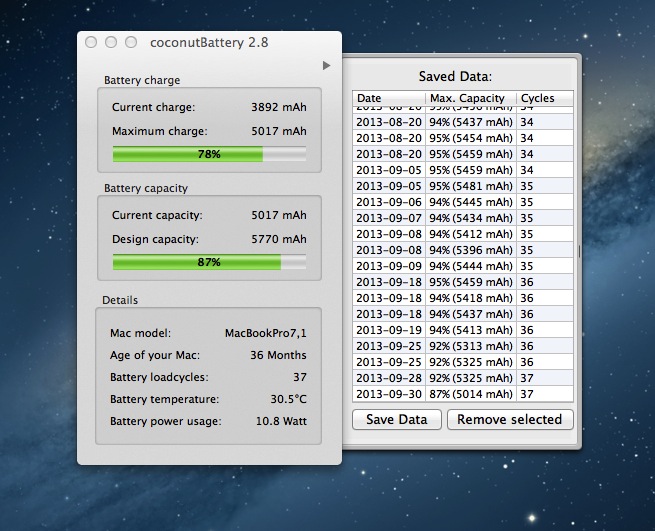
Task: Select the 2013-09-30 row with 5014 mAh
Action: click(463, 394)
